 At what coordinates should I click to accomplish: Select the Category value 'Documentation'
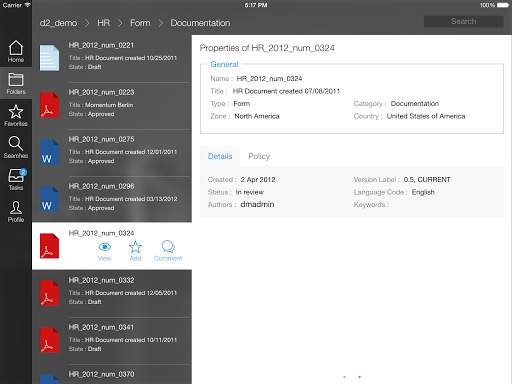click(415, 104)
